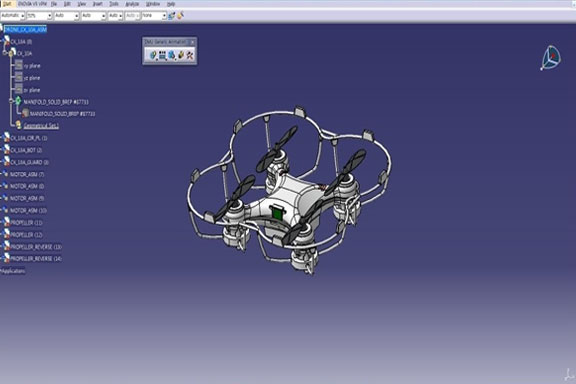Select the xy plane icon in the tree
Viewport: 576px width, 384px height.
coord(18,65)
